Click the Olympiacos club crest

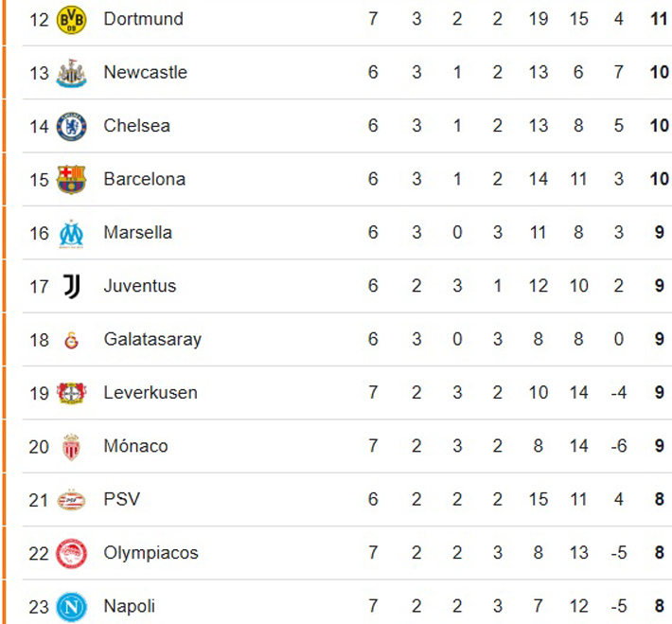[71, 553]
